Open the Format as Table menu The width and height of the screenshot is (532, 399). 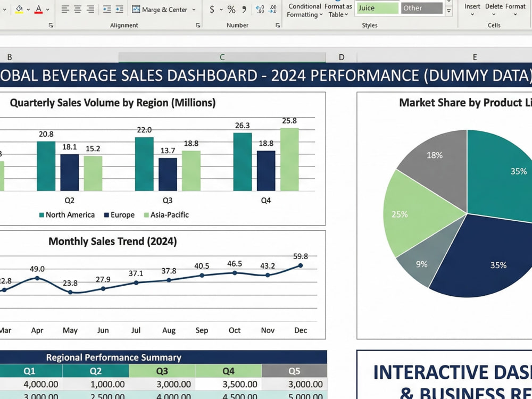[x=338, y=11]
